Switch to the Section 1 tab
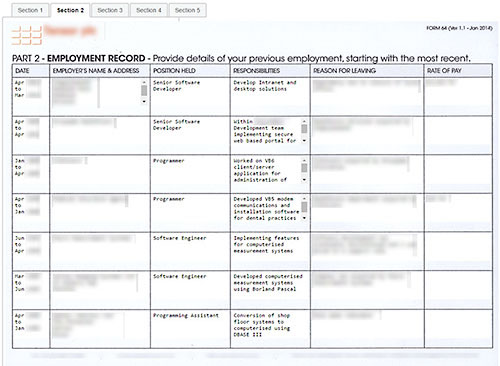 30,10
